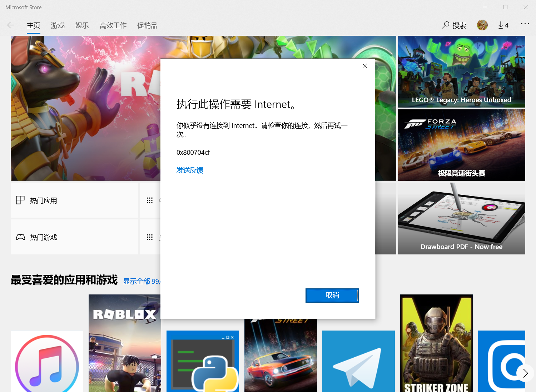The image size is (536, 392).
Task: Click the 搜索 search button
Action: (454, 25)
